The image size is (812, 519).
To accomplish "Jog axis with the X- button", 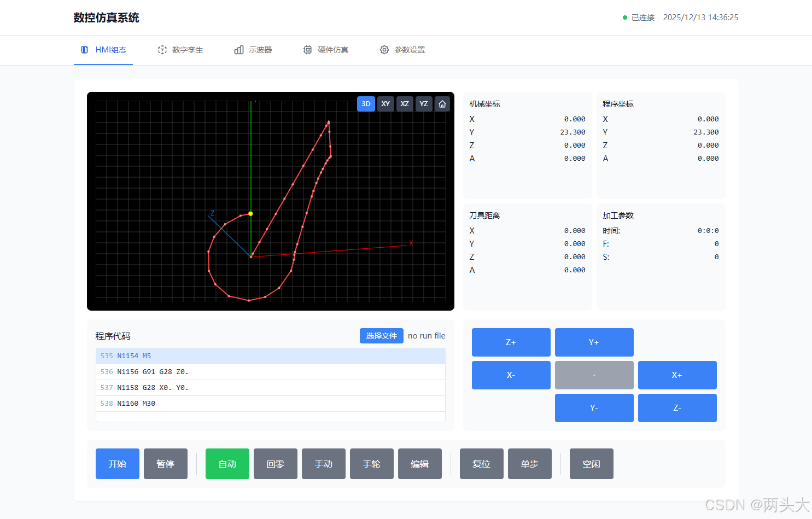I will tap(511, 375).
